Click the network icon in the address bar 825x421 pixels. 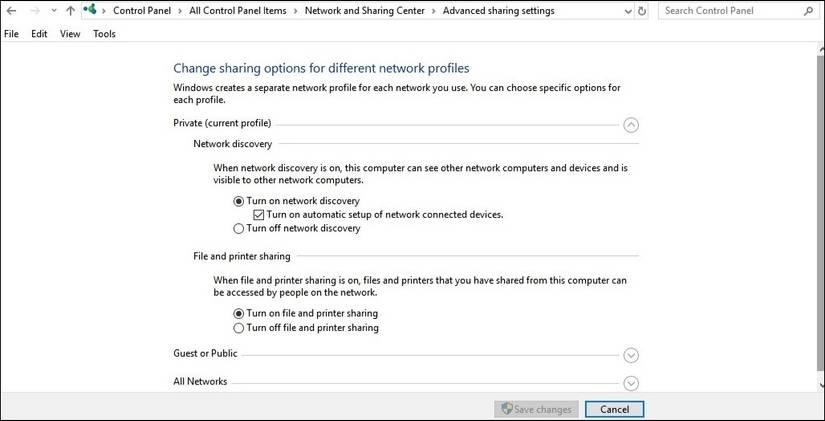pyautogui.click(x=90, y=11)
